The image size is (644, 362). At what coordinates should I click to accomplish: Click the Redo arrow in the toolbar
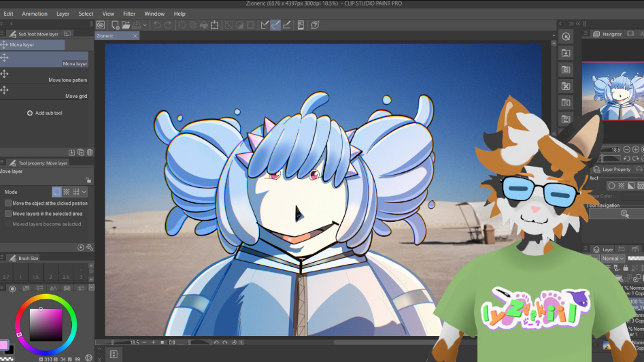(168, 25)
